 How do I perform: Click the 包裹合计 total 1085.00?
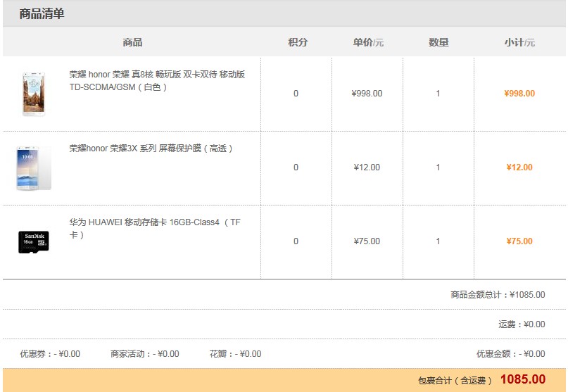tap(522, 380)
